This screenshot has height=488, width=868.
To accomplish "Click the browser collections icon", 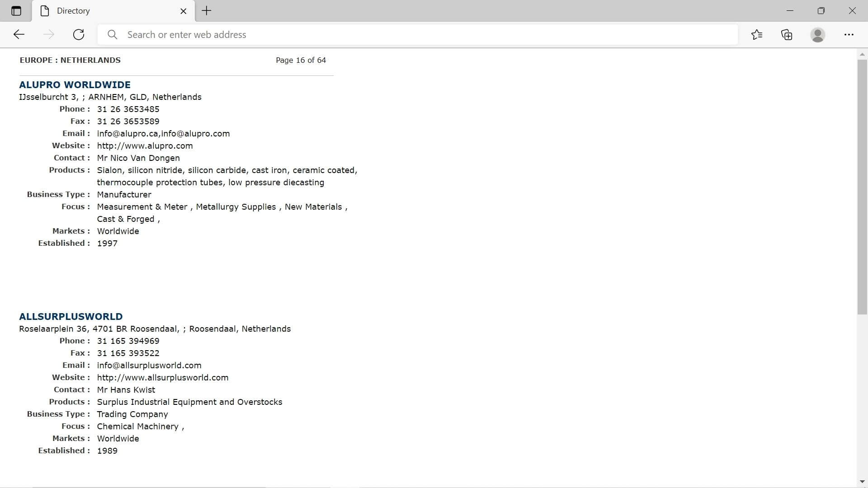I will click(787, 34).
